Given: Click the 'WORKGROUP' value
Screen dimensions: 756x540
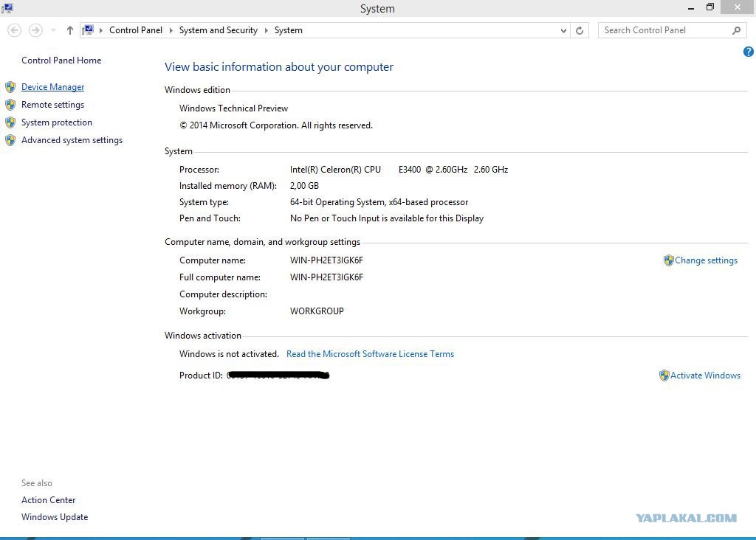Looking at the screenshot, I should click(x=317, y=311).
